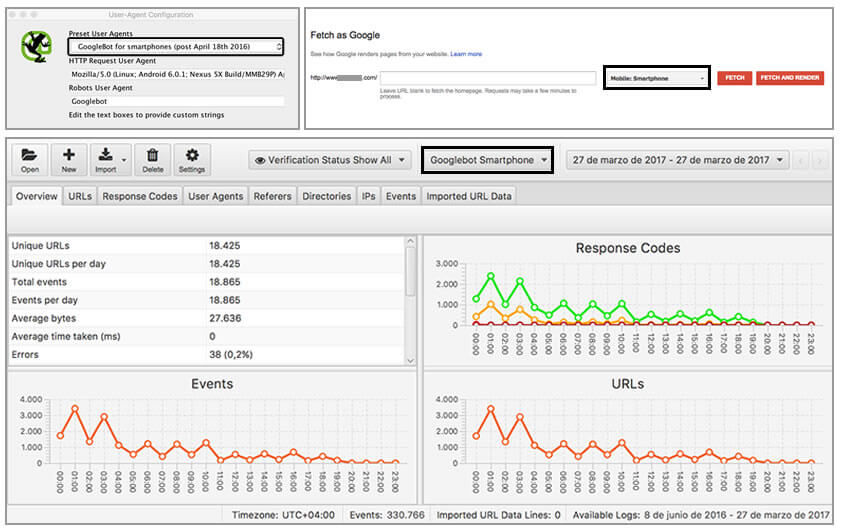Click the Fetch as Google heading
The width and height of the screenshot is (842, 532).
pos(345,35)
